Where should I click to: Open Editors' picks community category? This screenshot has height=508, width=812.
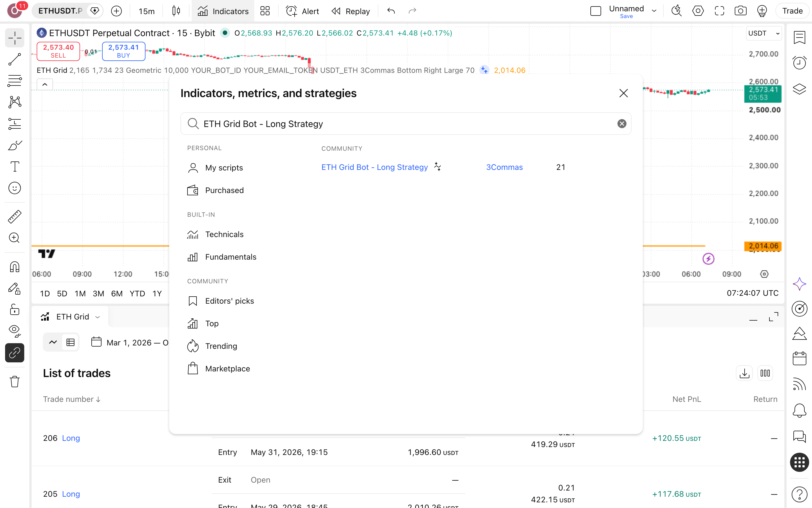[220, 301]
